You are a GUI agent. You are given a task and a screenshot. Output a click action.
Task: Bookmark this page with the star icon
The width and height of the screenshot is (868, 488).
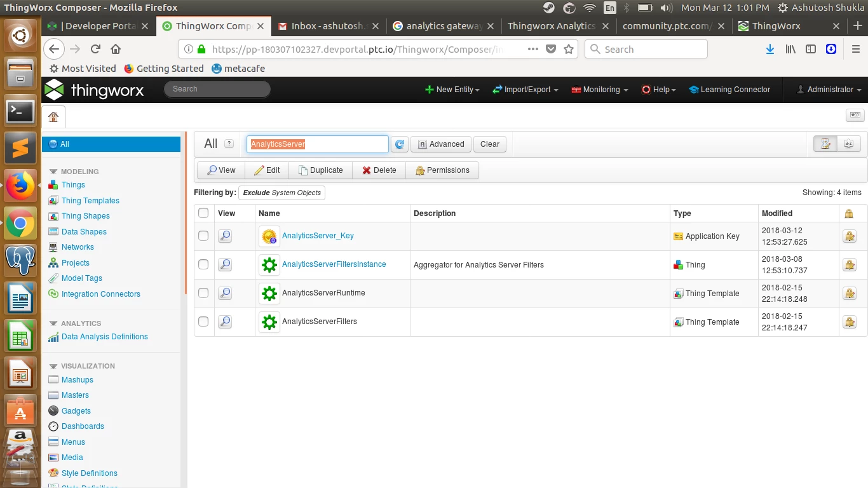click(x=569, y=49)
